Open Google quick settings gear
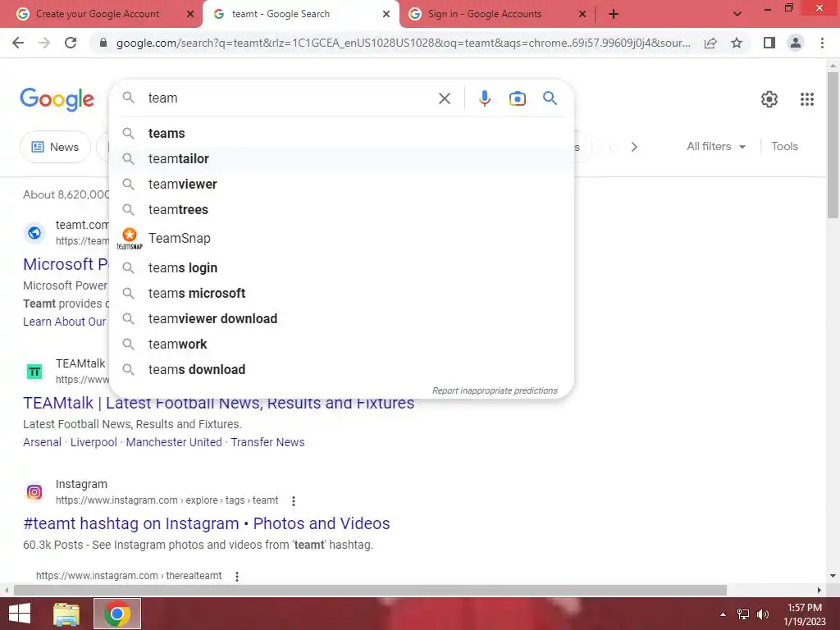 769,99
